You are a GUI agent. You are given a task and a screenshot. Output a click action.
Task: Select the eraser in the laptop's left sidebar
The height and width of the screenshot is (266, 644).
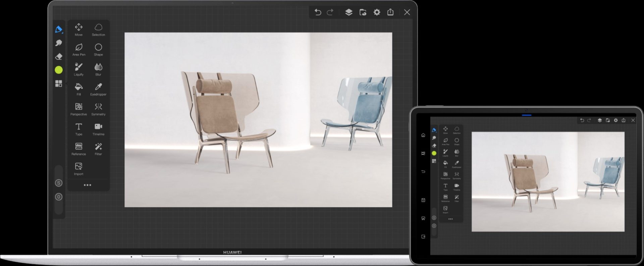(x=59, y=56)
